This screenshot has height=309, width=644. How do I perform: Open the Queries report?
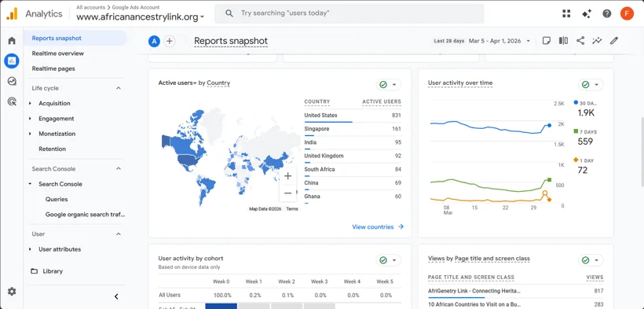57,199
